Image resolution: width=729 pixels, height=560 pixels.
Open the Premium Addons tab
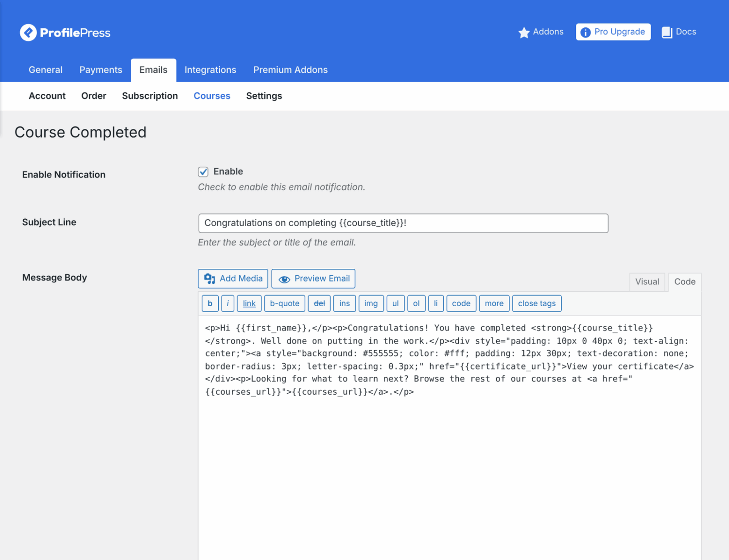[291, 70]
